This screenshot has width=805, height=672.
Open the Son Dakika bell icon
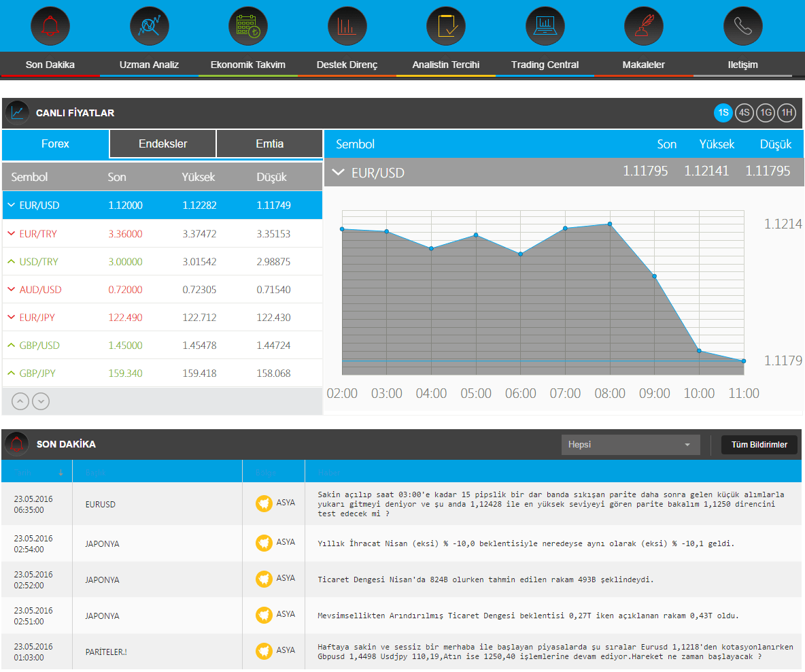tap(50, 26)
